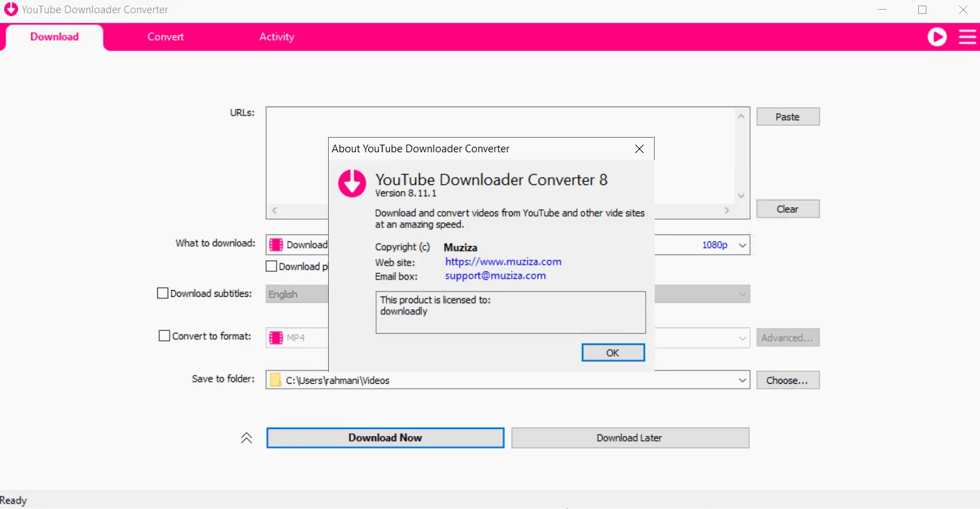
Task: Click the double chevron collapse options icon
Action: click(x=247, y=438)
